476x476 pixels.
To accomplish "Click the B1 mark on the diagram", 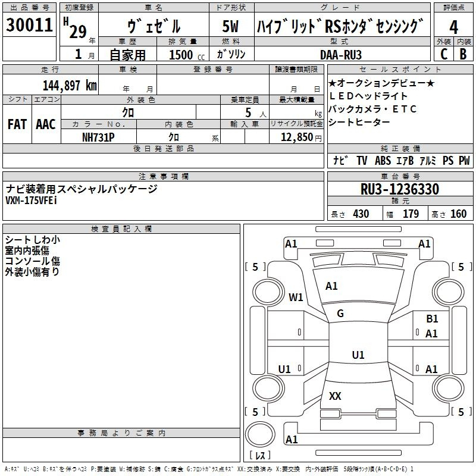I will pos(432,319).
